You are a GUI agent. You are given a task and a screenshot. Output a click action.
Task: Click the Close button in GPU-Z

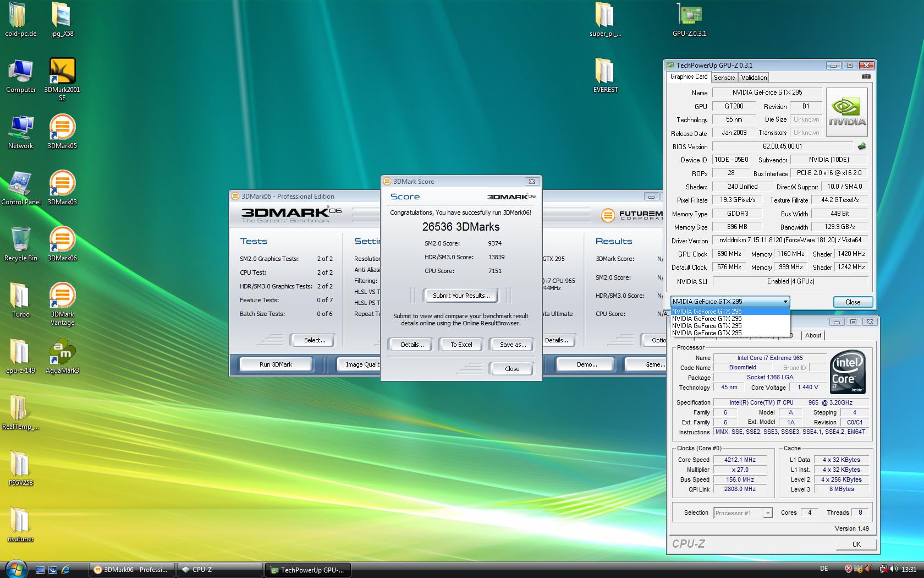click(x=853, y=302)
